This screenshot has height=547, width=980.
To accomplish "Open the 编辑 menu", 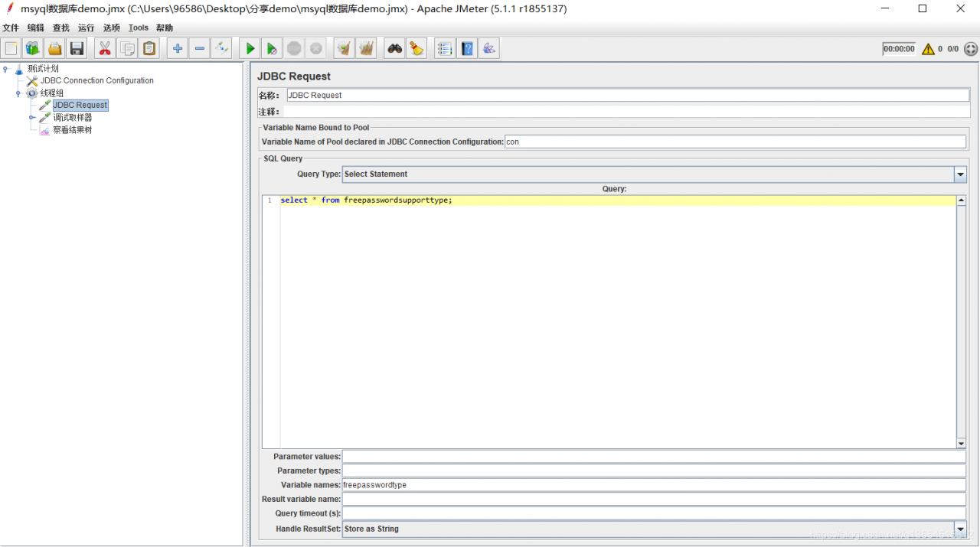I will click(36, 28).
